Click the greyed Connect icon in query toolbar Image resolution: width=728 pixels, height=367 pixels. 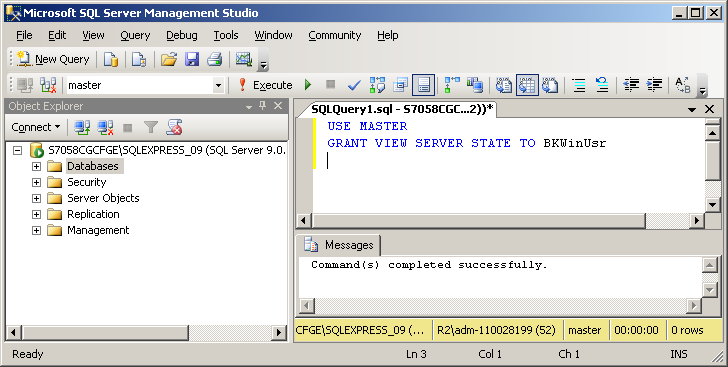[x=25, y=85]
